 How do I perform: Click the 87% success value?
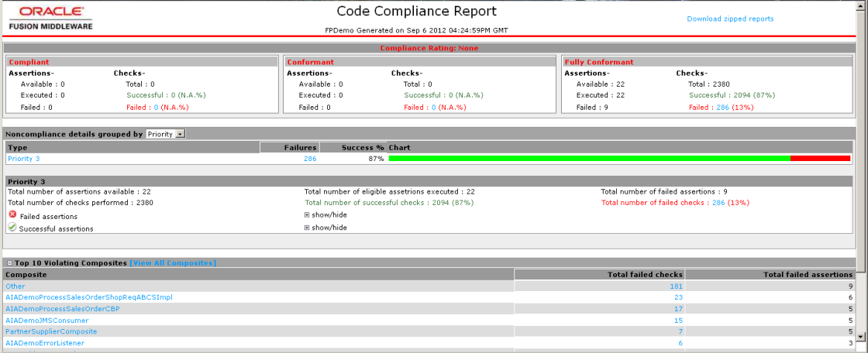tap(377, 158)
